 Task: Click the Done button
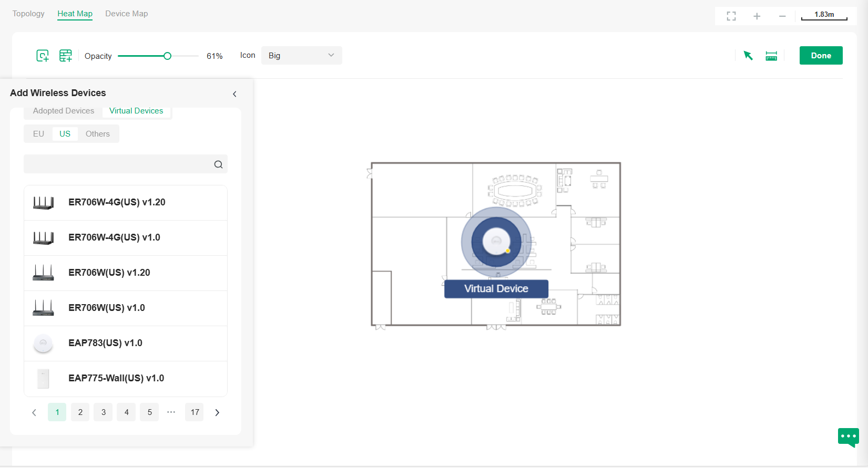821,56
